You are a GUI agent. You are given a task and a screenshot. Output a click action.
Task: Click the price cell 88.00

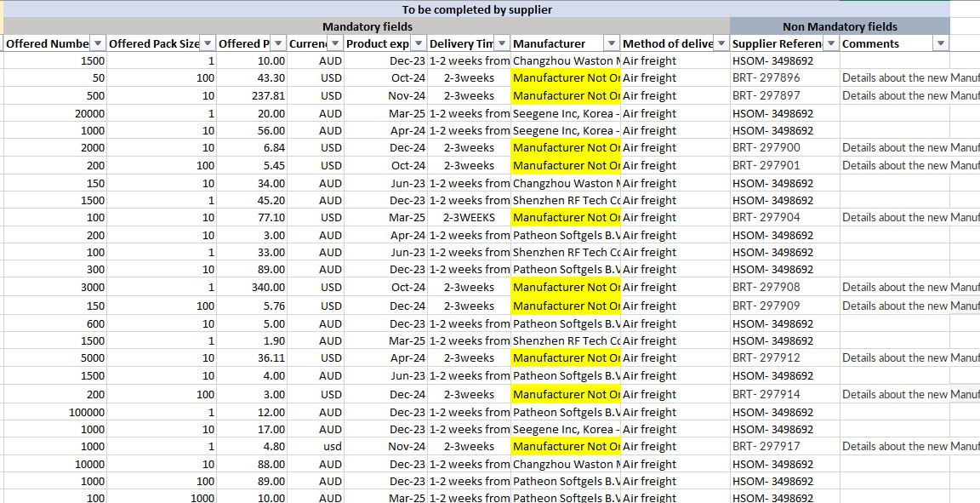(x=251, y=464)
